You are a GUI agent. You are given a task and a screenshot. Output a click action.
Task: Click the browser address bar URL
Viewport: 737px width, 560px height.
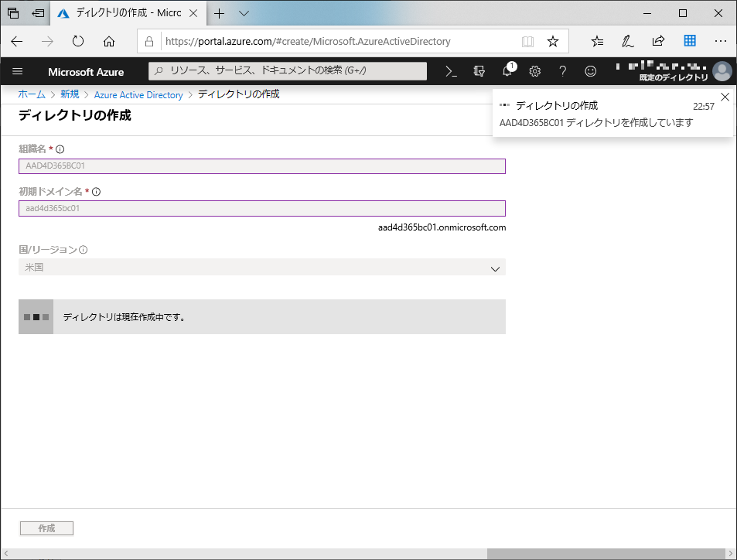coord(308,41)
